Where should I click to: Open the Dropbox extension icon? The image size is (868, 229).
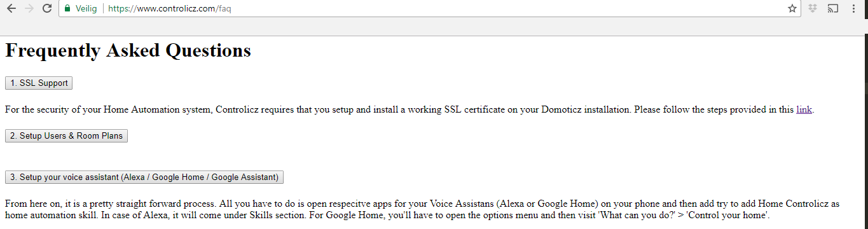pos(813,9)
